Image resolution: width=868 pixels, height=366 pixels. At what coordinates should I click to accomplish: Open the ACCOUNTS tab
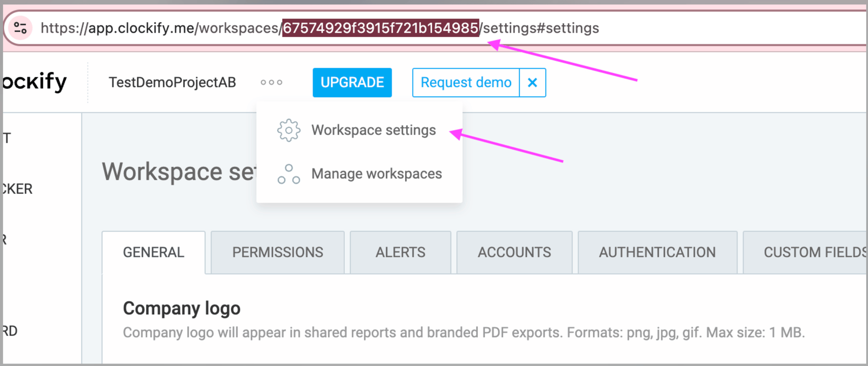[x=515, y=252]
